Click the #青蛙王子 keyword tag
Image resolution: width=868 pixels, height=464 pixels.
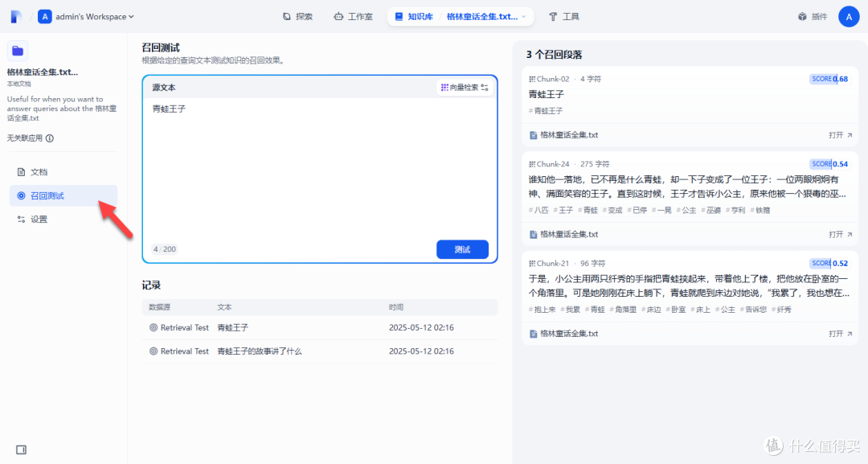[x=546, y=111]
